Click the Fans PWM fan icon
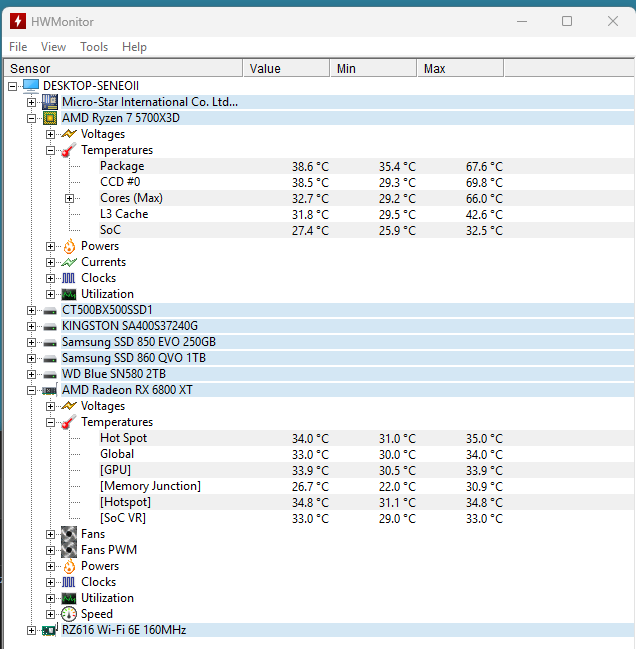This screenshot has width=636, height=649. [69, 550]
